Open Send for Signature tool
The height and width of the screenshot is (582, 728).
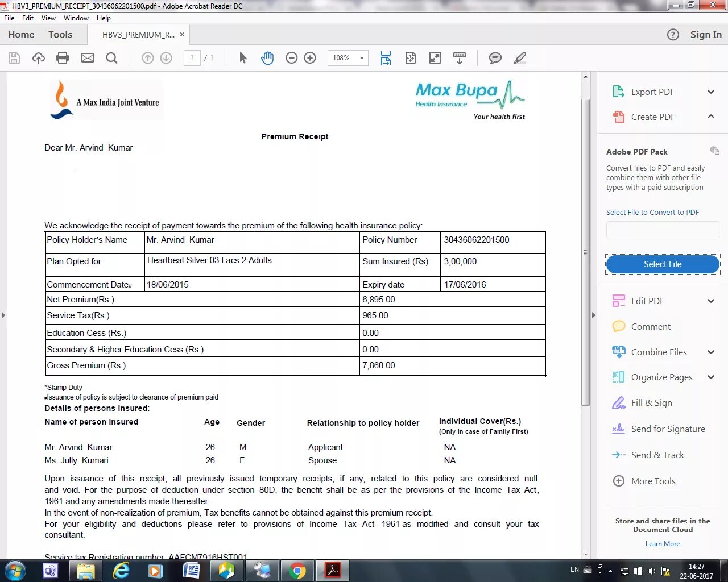[x=668, y=429]
